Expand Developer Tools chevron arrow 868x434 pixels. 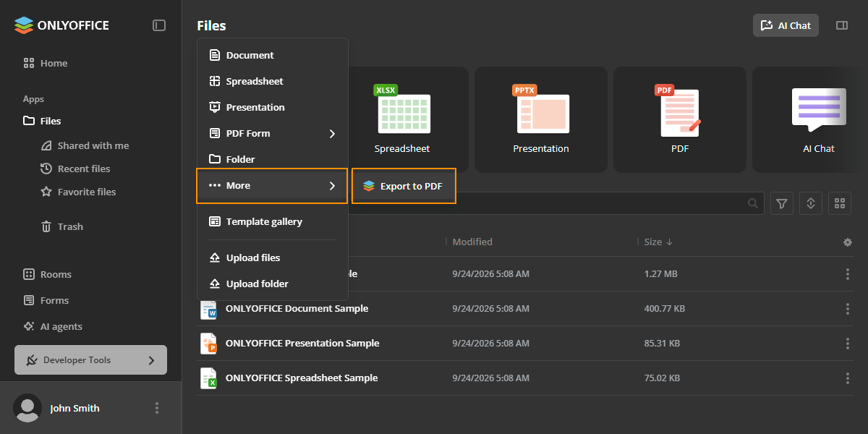(x=151, y=359)
